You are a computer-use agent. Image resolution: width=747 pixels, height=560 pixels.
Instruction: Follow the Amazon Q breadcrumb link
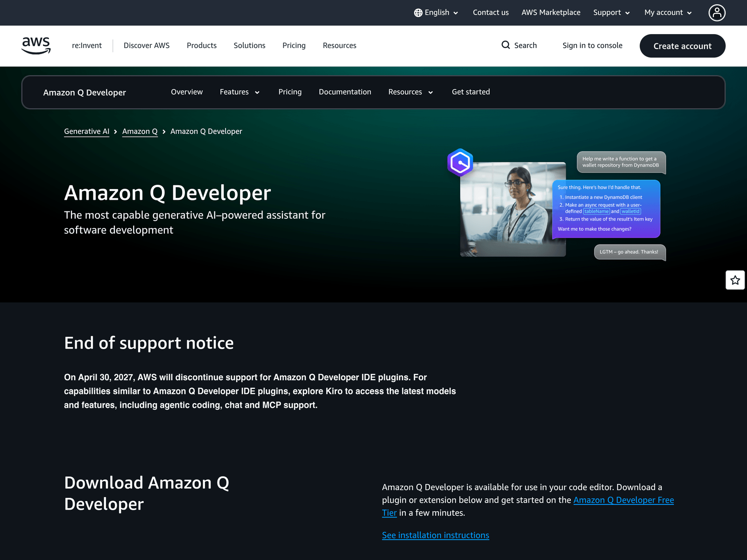tap(140, 132)
